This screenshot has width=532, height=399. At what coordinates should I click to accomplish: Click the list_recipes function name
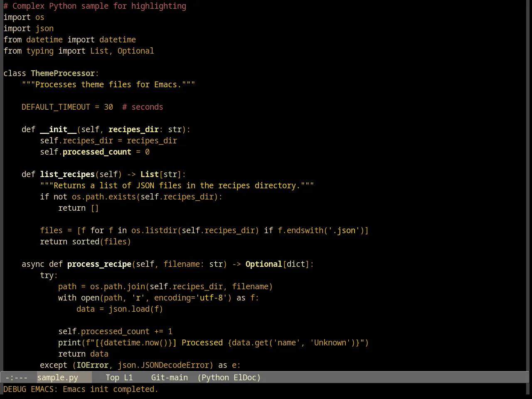point(67,174)
